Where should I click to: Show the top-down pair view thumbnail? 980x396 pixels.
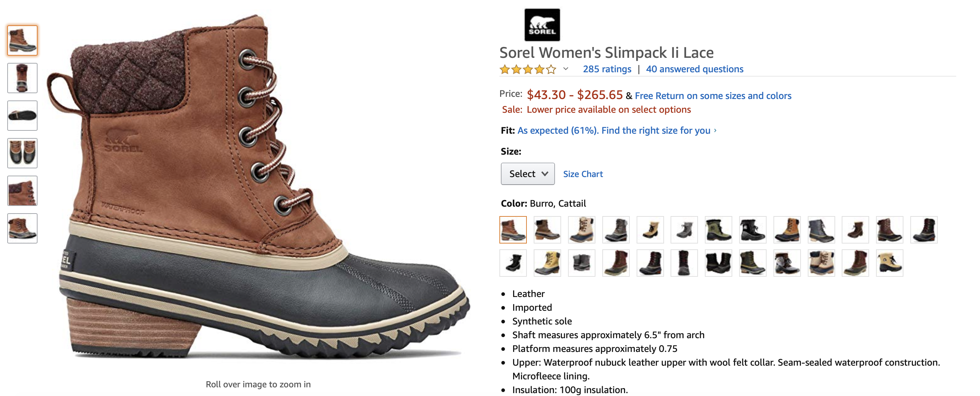coord(22,153)
